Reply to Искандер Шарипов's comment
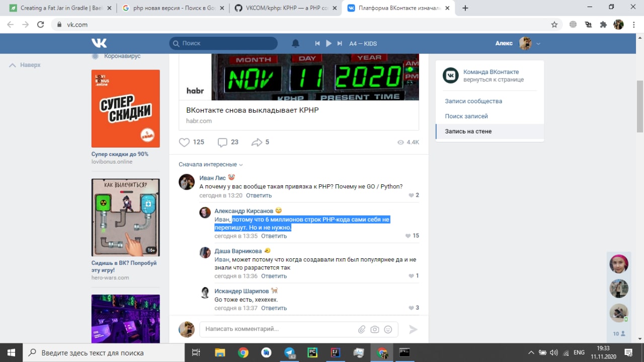 click(274, 308)
